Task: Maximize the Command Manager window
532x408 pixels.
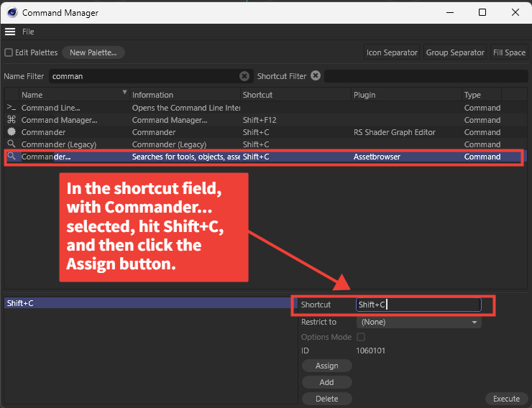Action: [482, 12]
